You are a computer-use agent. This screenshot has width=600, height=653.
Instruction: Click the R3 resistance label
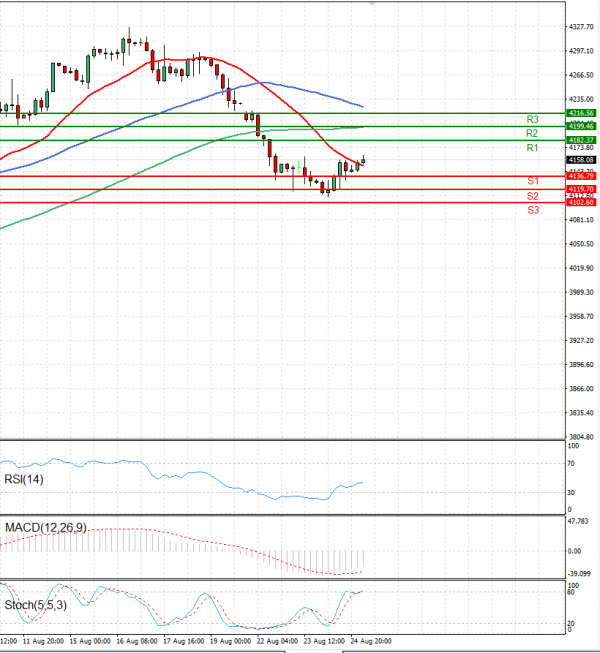pyautogui.click(x=532, y=120)
